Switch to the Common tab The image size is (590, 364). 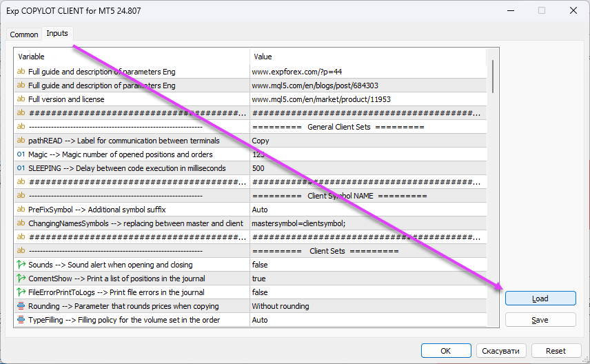point(24,34)
